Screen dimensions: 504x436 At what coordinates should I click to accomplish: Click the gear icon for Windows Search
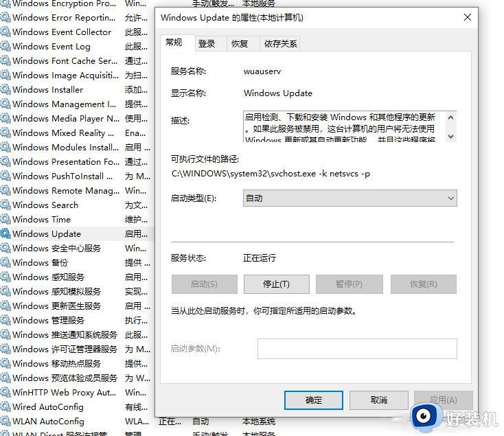(5, 205)
